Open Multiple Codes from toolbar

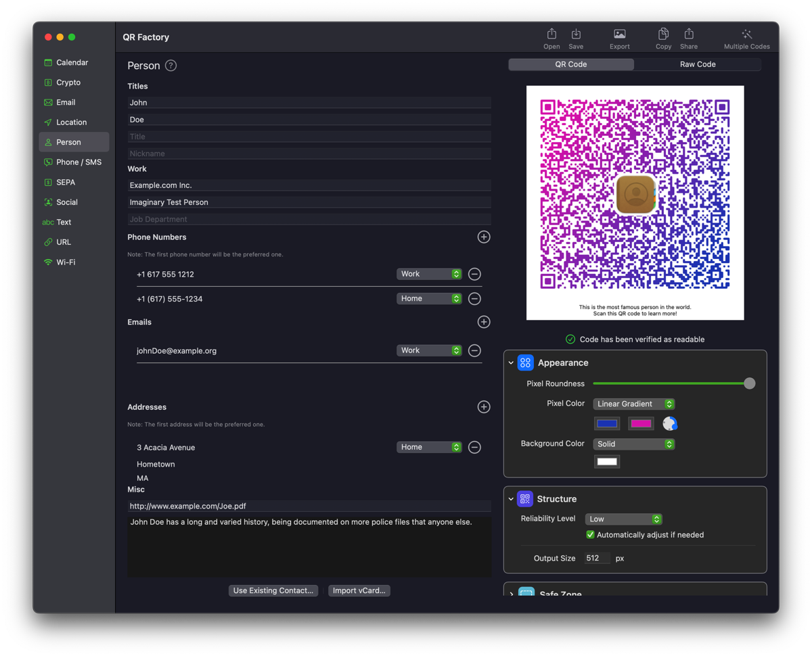(x=746, y=38)
